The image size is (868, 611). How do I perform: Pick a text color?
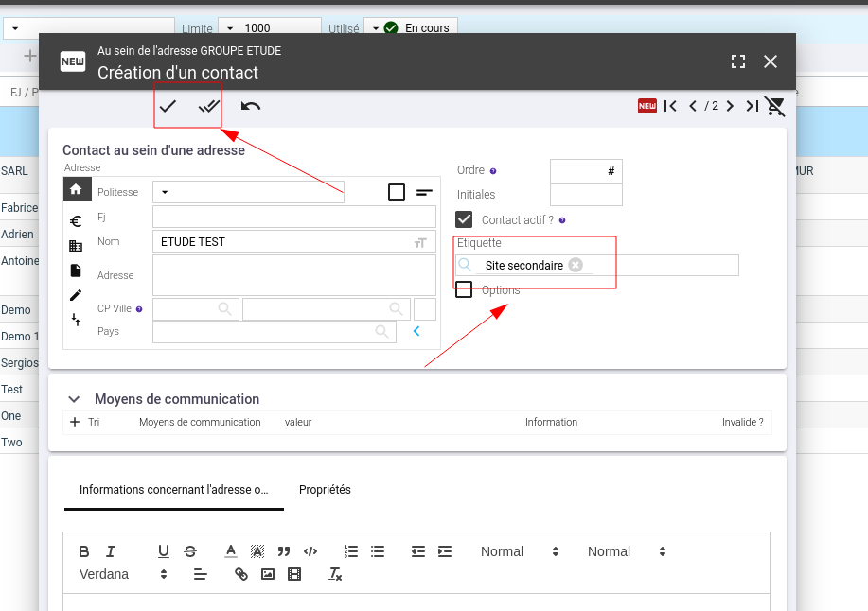231,551
